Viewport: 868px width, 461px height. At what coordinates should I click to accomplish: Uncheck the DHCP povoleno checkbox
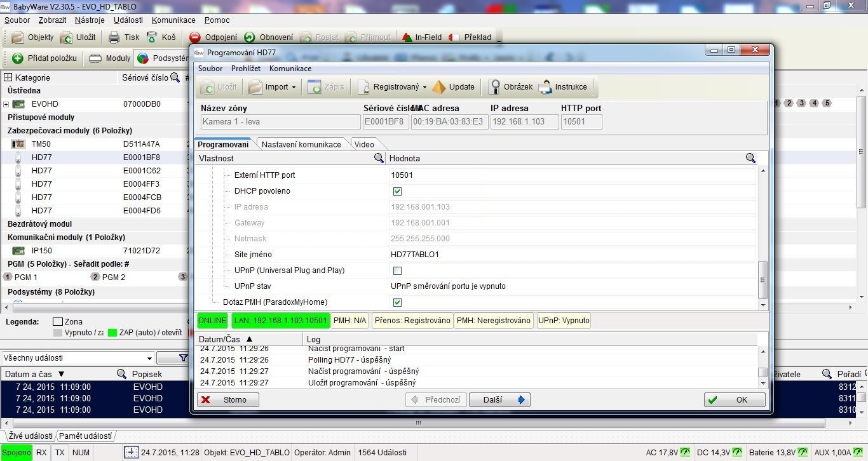point(398,191)
